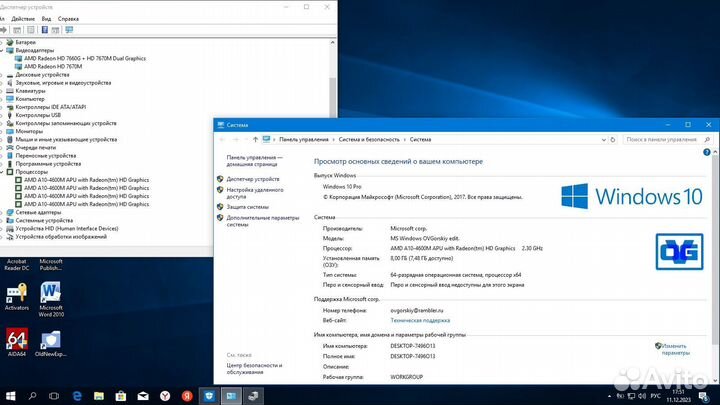Select the Системные устройства category
This screenshot has width=720, height=405.
[x=44, y=220]
